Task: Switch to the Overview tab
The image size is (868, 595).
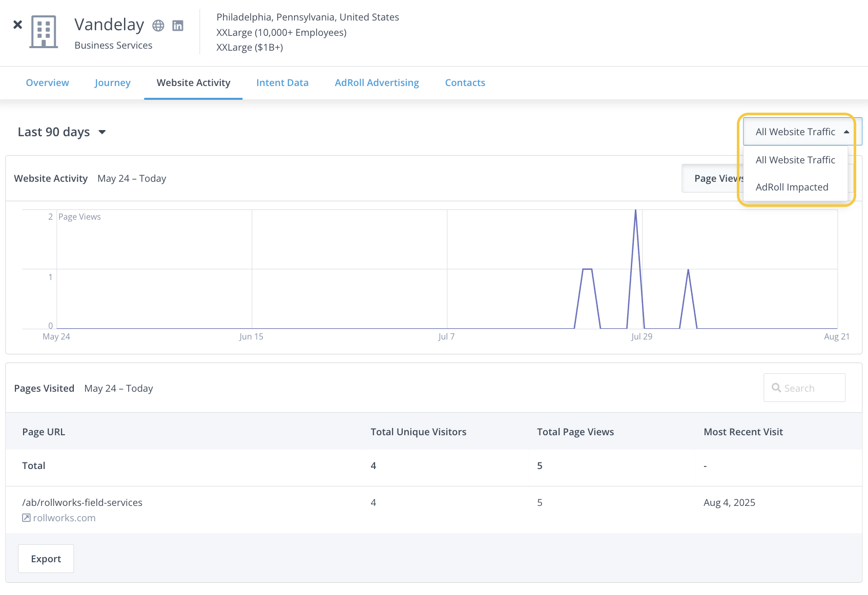Action: pos(47,83)
